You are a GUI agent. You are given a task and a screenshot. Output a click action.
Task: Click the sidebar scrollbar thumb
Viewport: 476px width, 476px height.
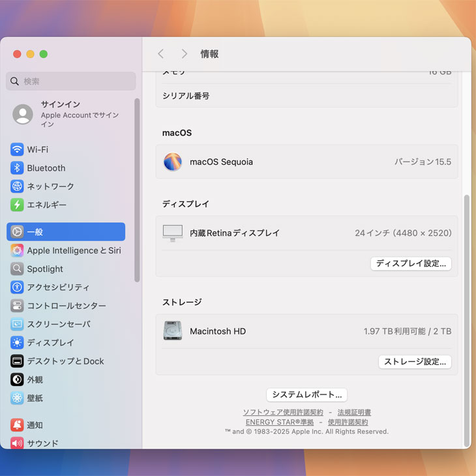[x=137, y=190]
